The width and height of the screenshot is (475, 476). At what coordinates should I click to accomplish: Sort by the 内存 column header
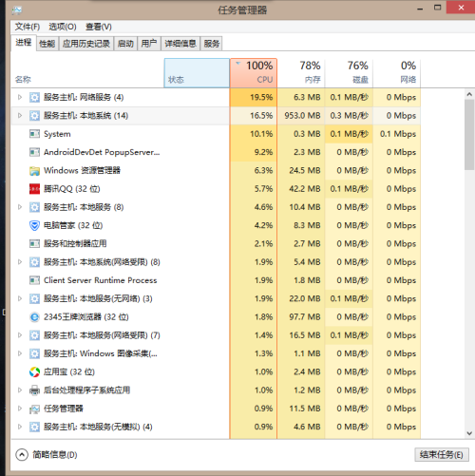[301, 72]
